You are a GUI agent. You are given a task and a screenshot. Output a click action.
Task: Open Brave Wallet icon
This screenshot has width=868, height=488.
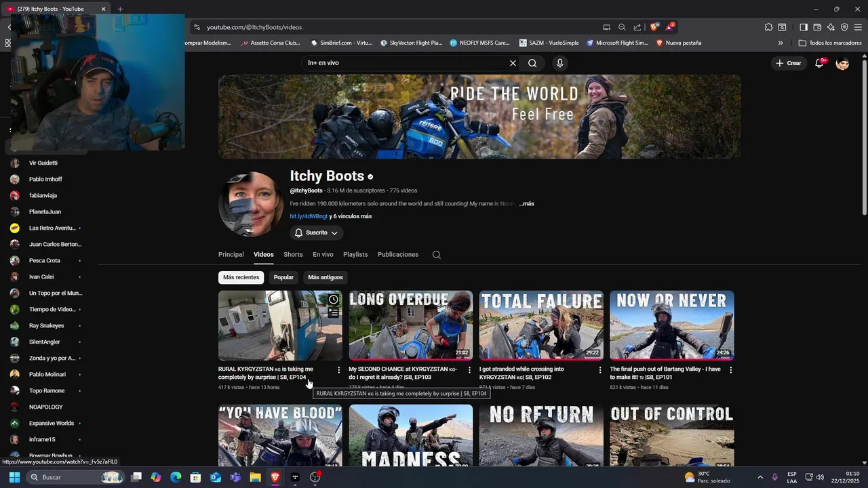[x=817, y=27]
